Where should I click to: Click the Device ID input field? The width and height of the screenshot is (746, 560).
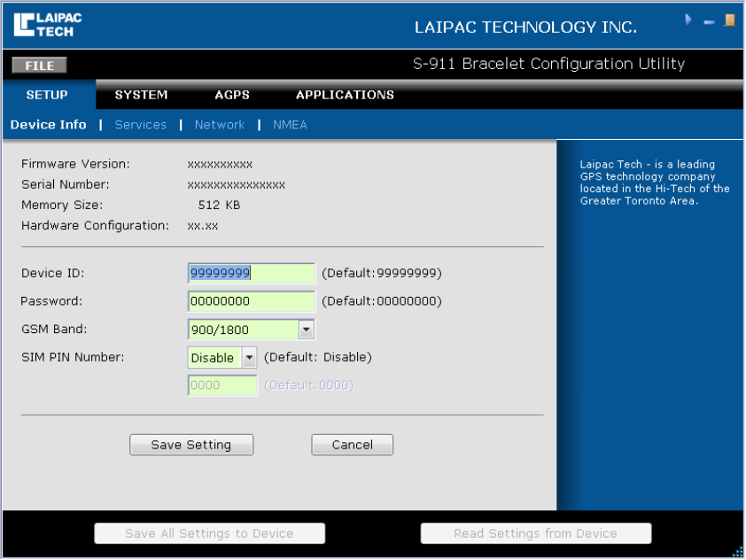pos(252,273)
